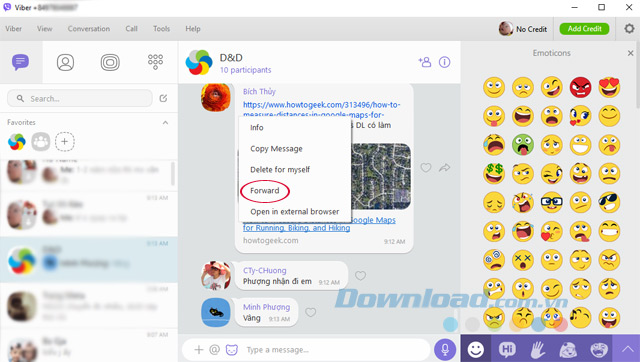Click the emoticons panel scrollbar
The height and width of the screenshot is (362, 640).
638,75
